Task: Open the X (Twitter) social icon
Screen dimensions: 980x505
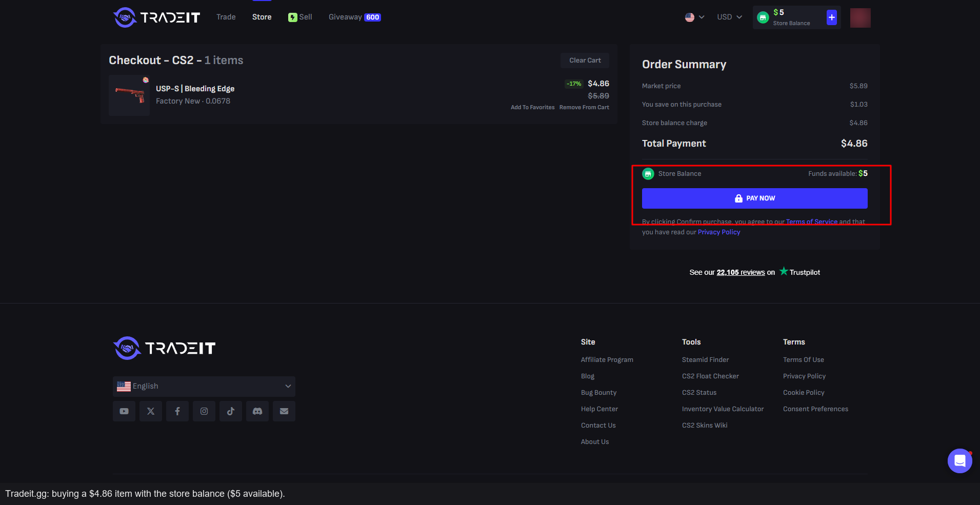Action: click(151, 411)
